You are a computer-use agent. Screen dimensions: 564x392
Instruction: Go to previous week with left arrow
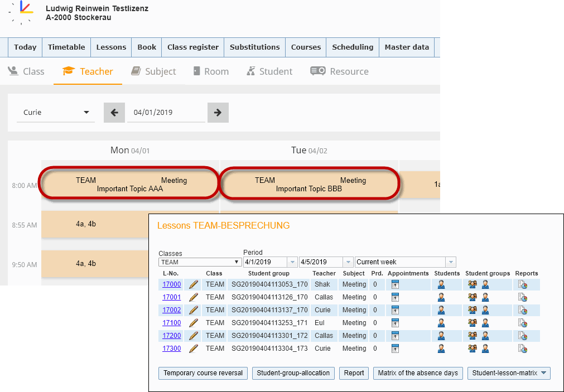(114, 113)
